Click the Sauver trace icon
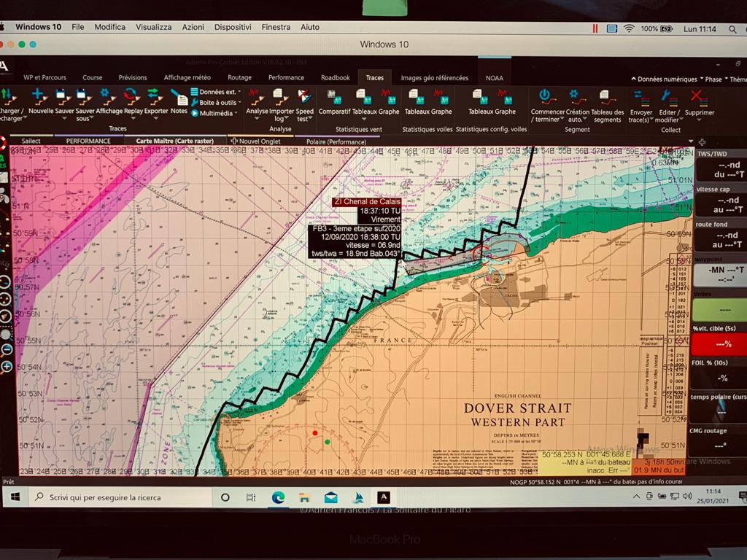Screen dimensions: 747x560 64,97
